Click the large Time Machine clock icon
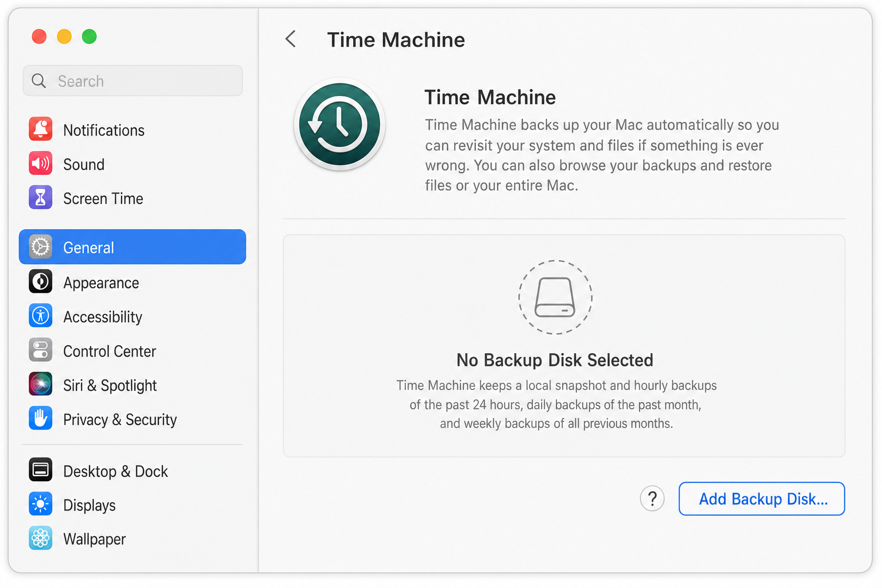This screenshot has height=588, width=882. pos(339,125)
